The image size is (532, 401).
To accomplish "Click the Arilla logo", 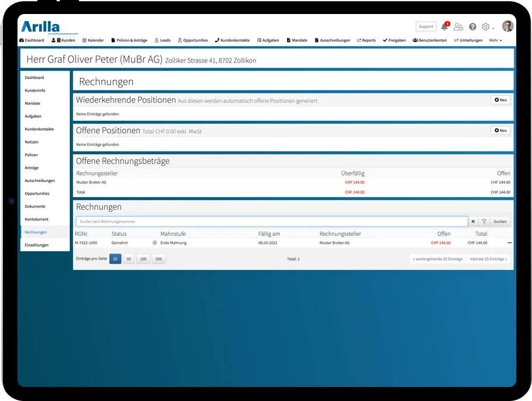I will tap(40, 26).
